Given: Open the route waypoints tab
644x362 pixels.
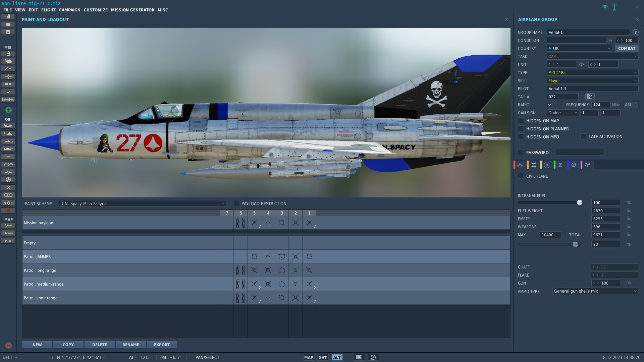Looking at the screenshot, I should click(520, 165).
